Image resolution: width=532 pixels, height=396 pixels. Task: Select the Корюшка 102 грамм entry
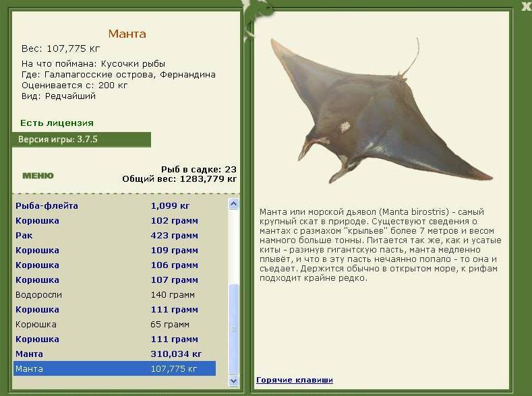[115, 220]
